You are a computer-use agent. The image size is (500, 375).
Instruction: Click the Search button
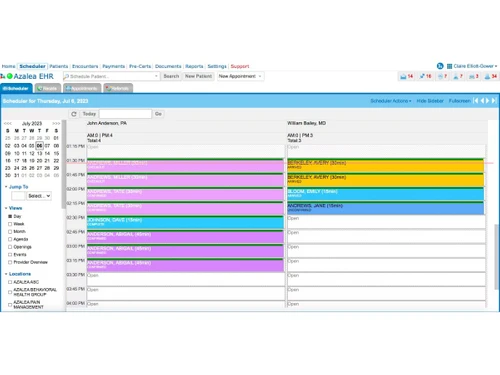(x=171, y=76)
